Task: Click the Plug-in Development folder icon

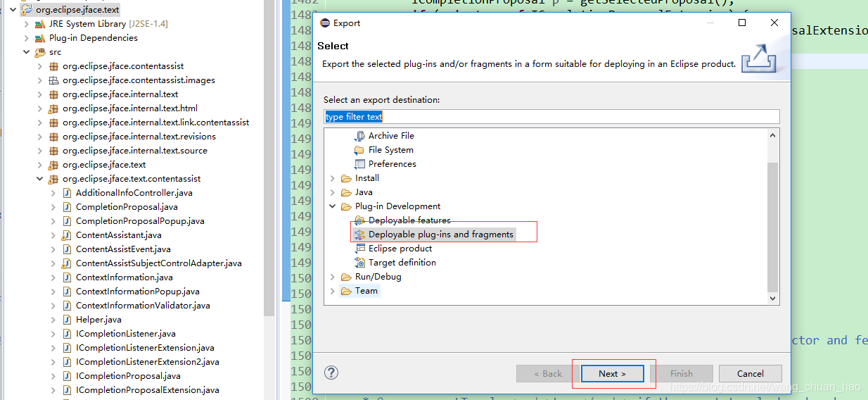Action: tap(346, 206)
